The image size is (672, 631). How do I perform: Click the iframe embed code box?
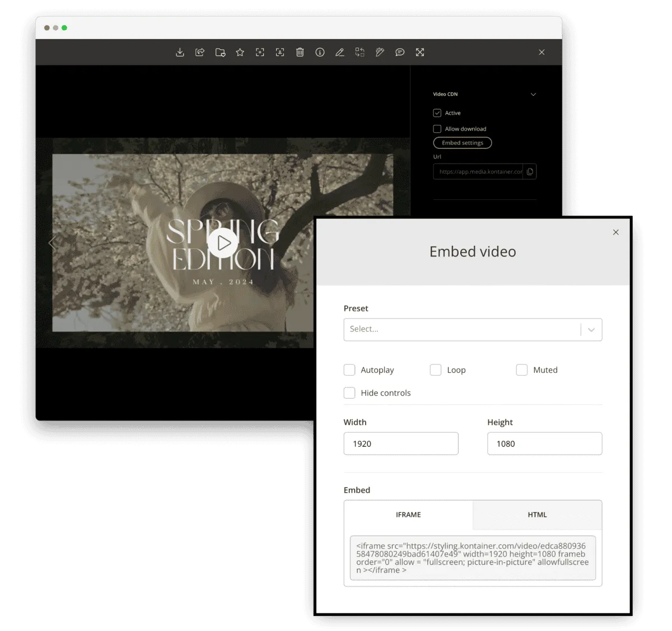click(x=473, y=558)
